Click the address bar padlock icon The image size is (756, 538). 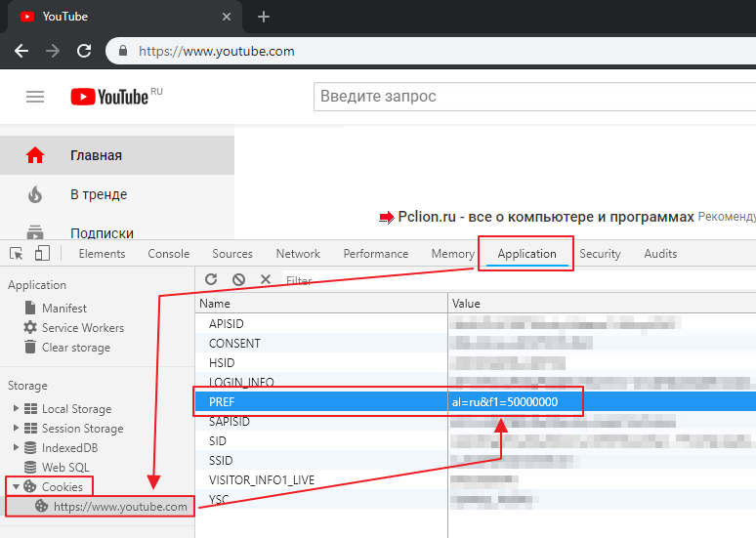[123, 51]
